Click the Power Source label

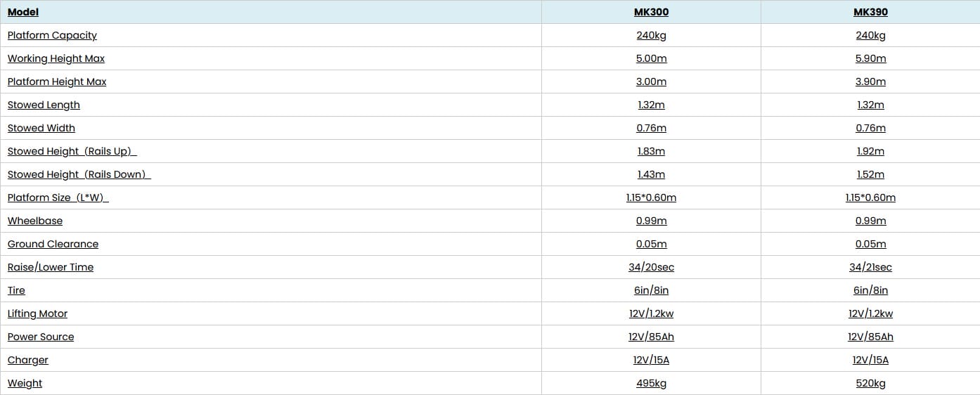41,337
